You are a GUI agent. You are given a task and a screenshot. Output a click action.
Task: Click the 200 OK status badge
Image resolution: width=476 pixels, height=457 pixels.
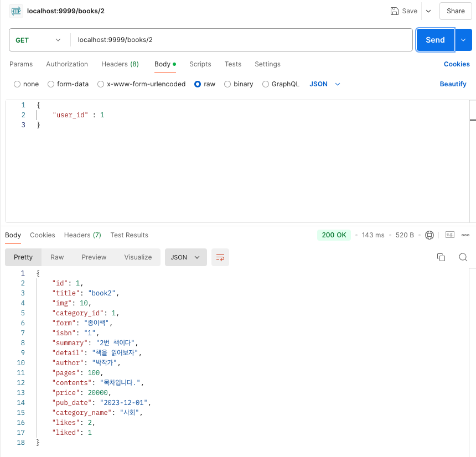[x=334, y=235]
